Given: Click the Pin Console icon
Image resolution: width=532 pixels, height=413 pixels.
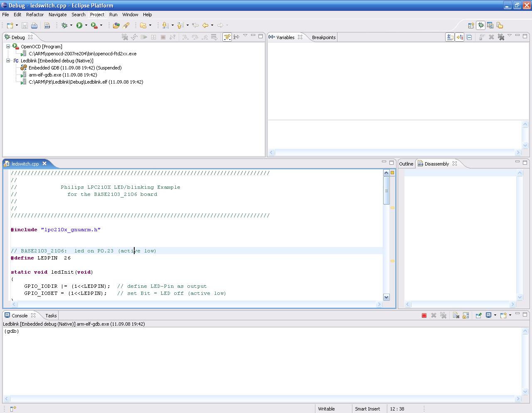Looking at the screenshot, I should click(x=478, y=316).
